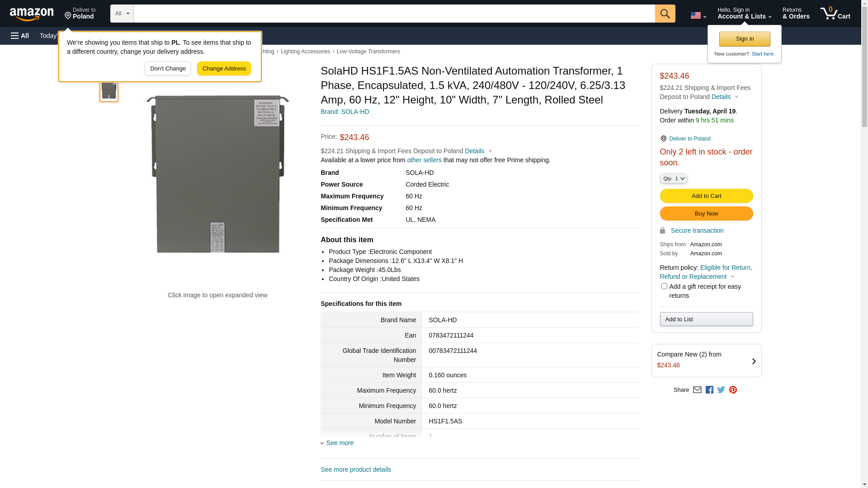868x488 pixels.
Task: Open Low-Voltage Transformers breadcrumb
Action: pyautogui.click(x=368, y=52)
